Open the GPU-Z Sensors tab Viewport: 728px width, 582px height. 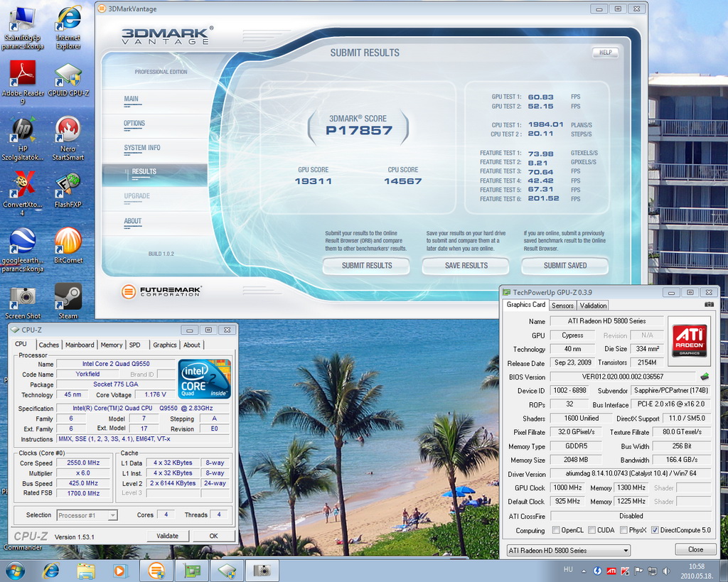coord(563,306)
